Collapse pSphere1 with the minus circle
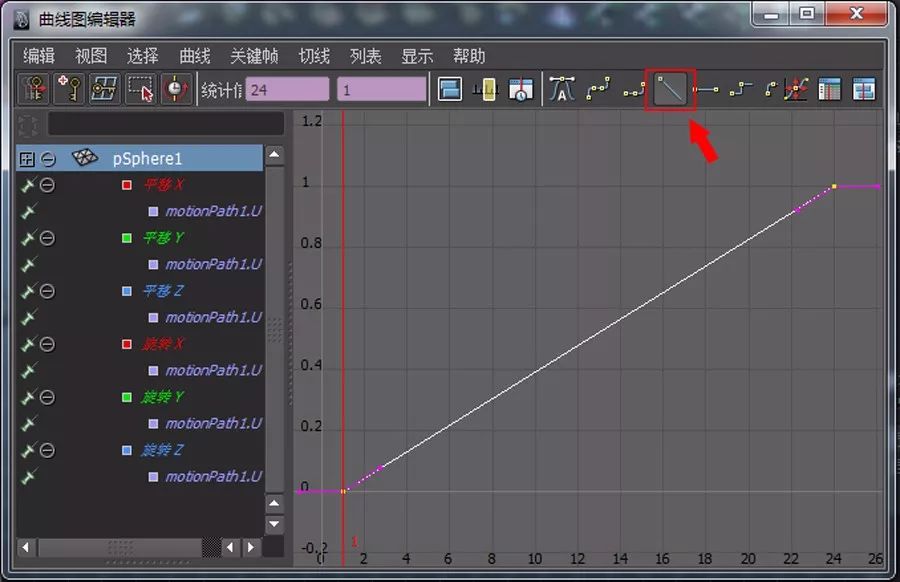Screen dimensions: 900x582 (49, 159)
